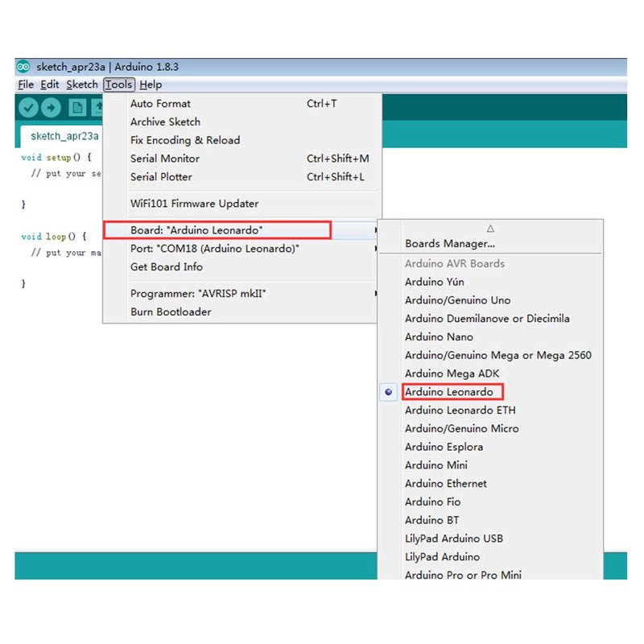Click the scroll-up triangle in boards list

490,229
